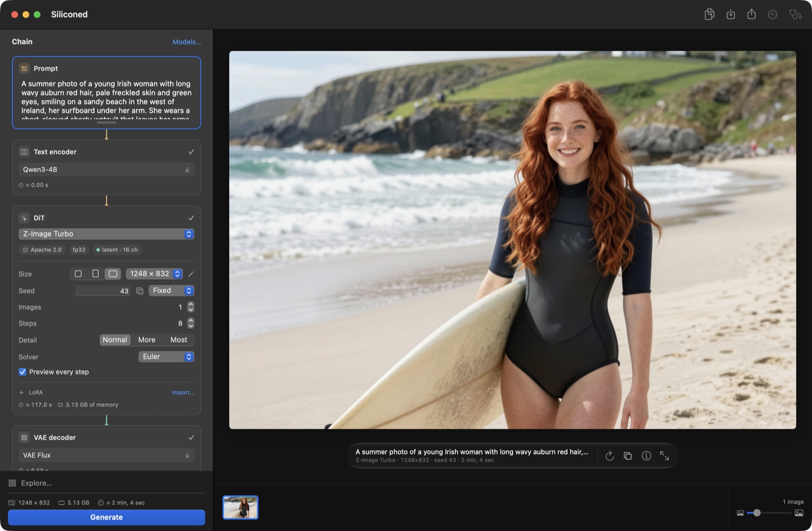Click the rightmost title bar toolbar icon
Screen dimensions: 812x531
[795, 14]
